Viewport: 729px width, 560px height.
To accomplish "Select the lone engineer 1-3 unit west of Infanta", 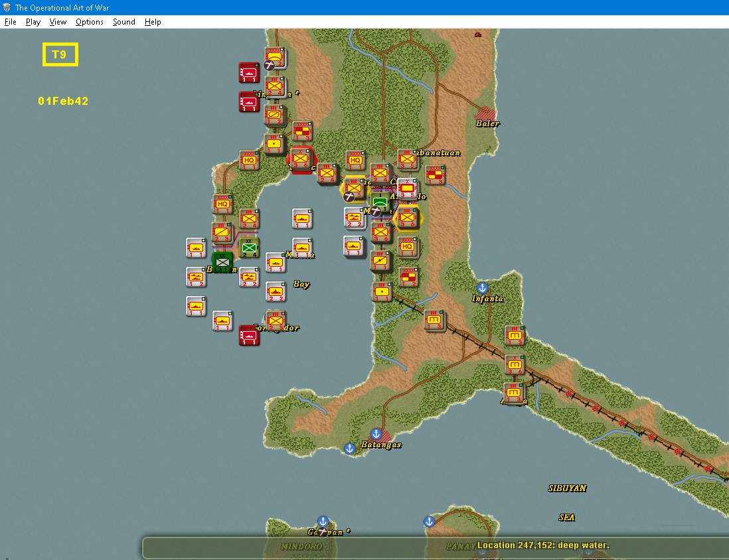I will (x=434, y=320).
